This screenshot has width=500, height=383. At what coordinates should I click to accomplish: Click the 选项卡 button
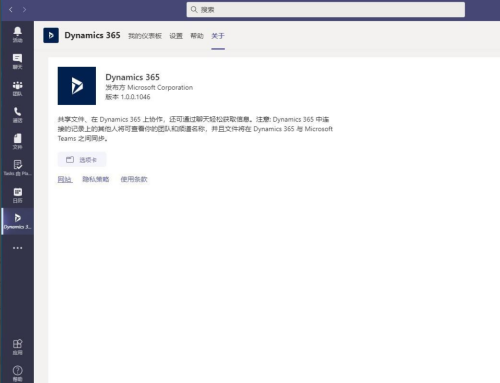(82, 160)
